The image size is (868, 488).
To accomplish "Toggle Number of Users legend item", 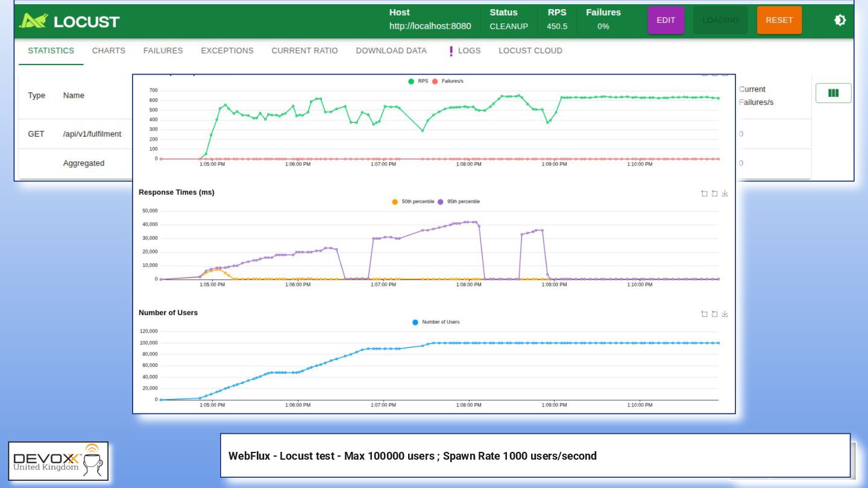I will pyautogui.click(x=436, y=322).
